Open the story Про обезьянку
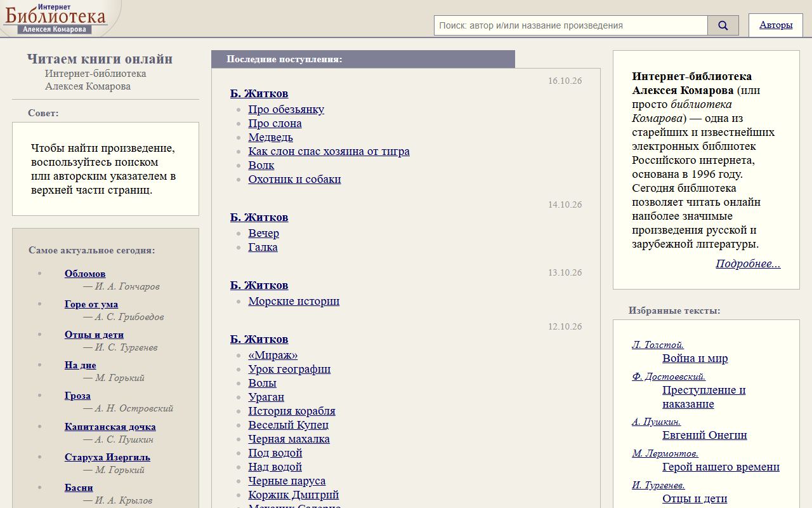This screenshot has width=812, height=508. [286, 109]
